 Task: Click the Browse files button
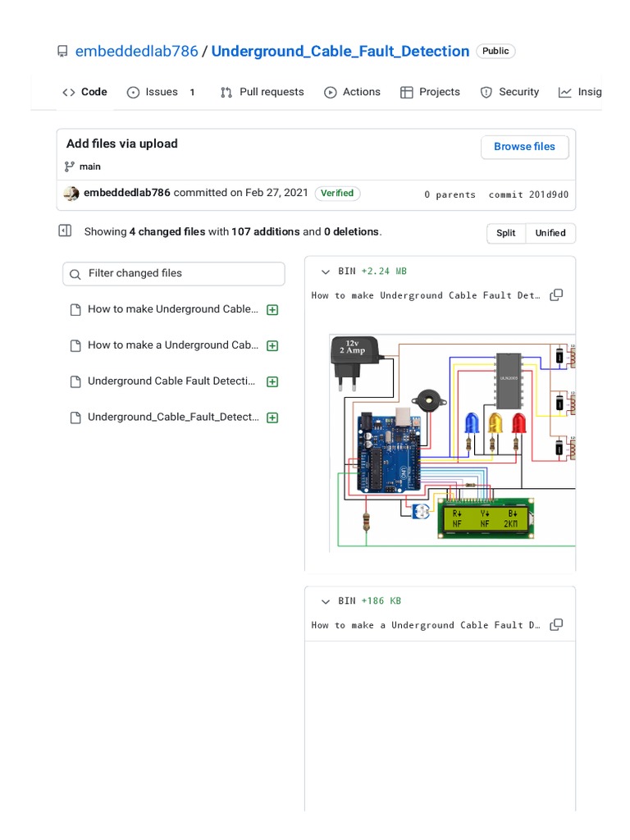524,147
